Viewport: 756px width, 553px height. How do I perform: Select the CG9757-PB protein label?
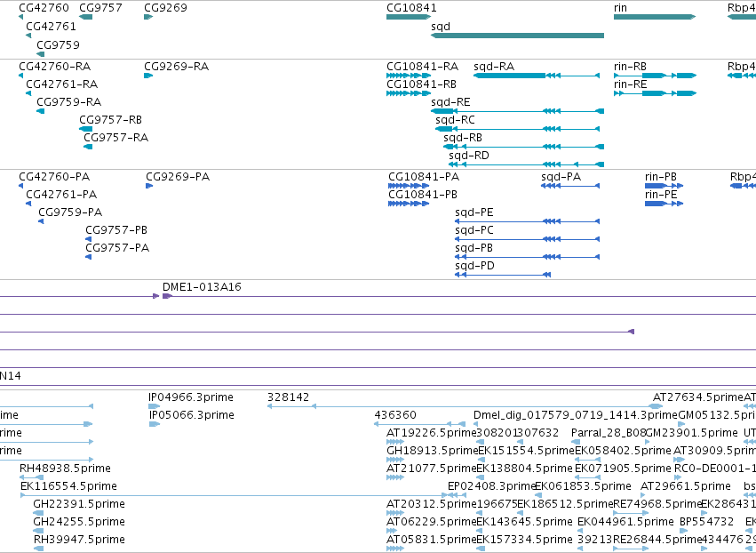tap(116, 230)
